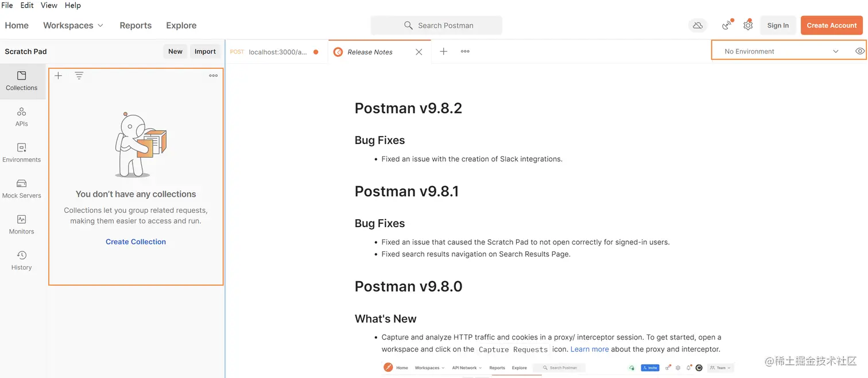This screenshot has height=378, width=868.
Task: Click the Scratch Pad signed-in fix line
Action: [x=525, y=242]
